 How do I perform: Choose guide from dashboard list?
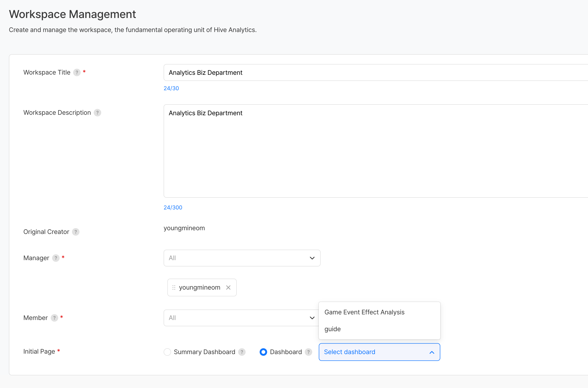[x=333, y=329]
